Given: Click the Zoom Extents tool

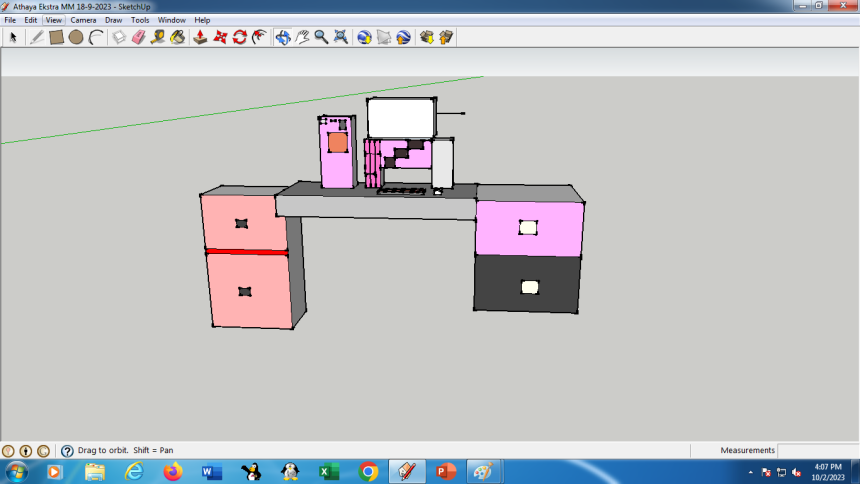Looking at the screenshot, I should point(341,37).
